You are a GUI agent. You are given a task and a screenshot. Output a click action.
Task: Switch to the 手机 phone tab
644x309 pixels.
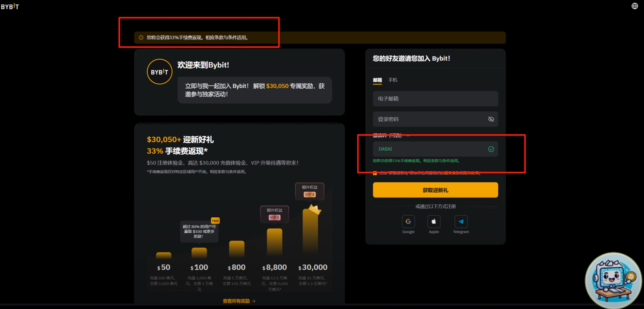(x=393, y=80)
